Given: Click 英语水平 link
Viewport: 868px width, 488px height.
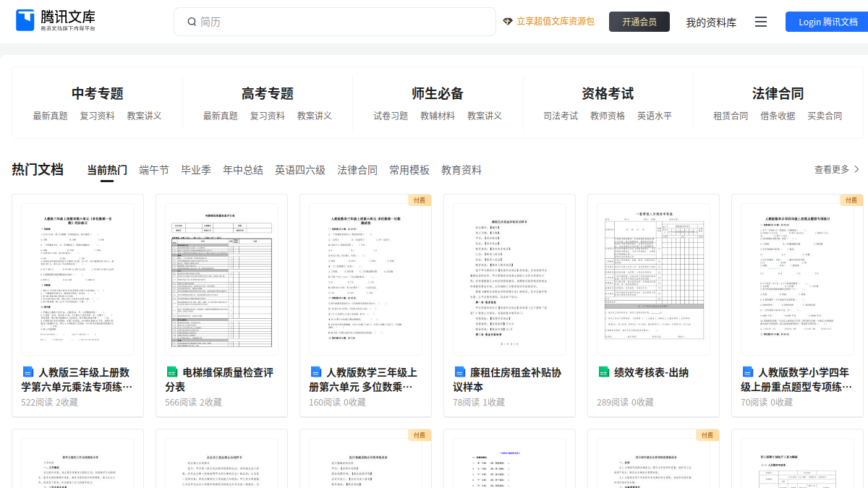Looking at the screenshot, I should [x=655, y=116].
